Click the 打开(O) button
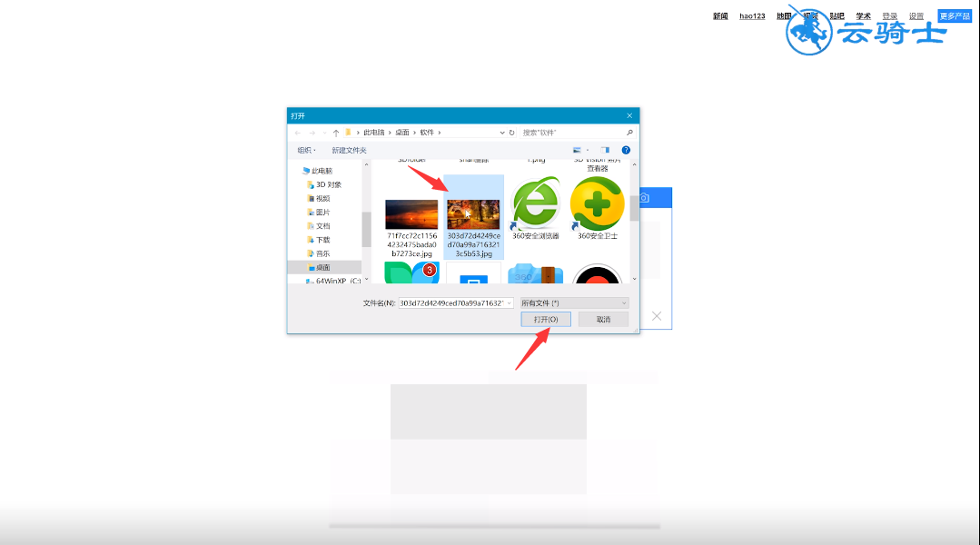 click(546, 320)
